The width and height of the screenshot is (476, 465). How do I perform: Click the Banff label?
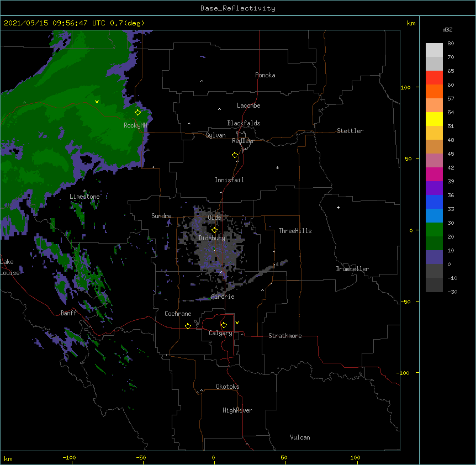(68, 313)
